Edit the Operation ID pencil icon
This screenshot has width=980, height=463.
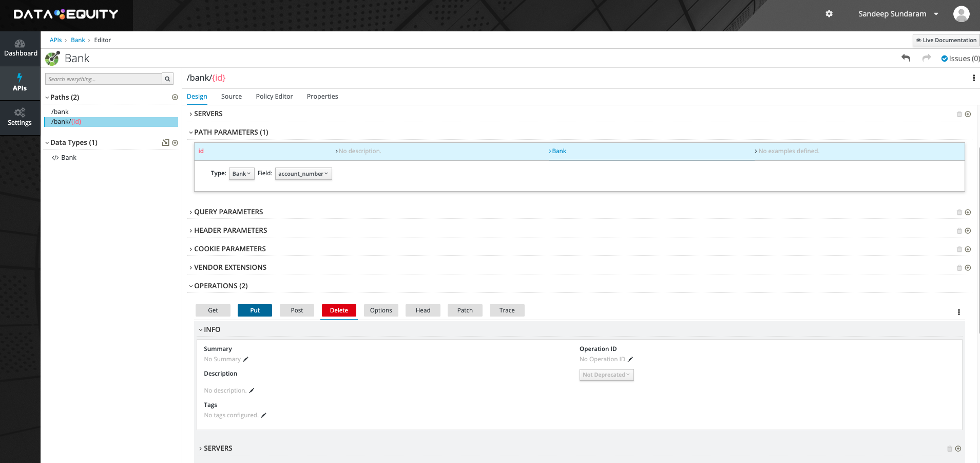630,359
